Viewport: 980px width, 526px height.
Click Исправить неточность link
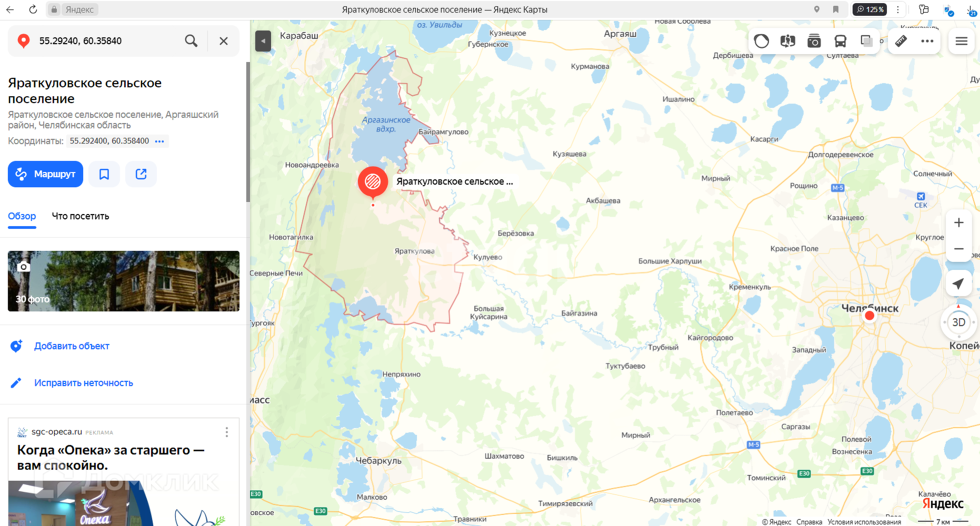pos(84,383)
